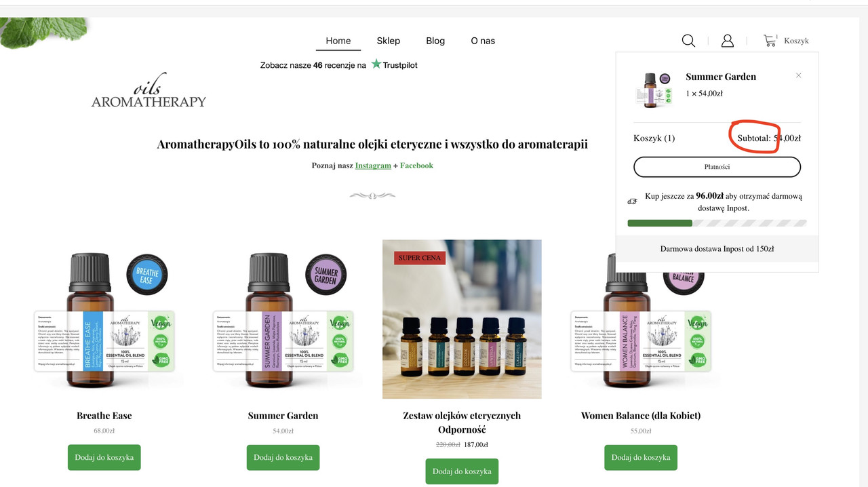Open the user account icon
Image resolution: width=868 pixels, height=487 pixels.
(x=728, y=41)
